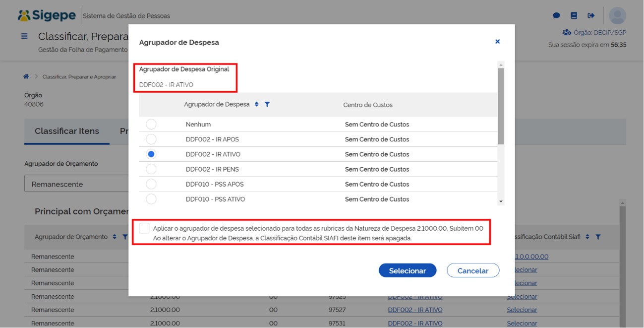Image resolution: width=644 pixels, height=328 pixels.
Task: Click the chat messages icon in header
Action: (556, 16)
